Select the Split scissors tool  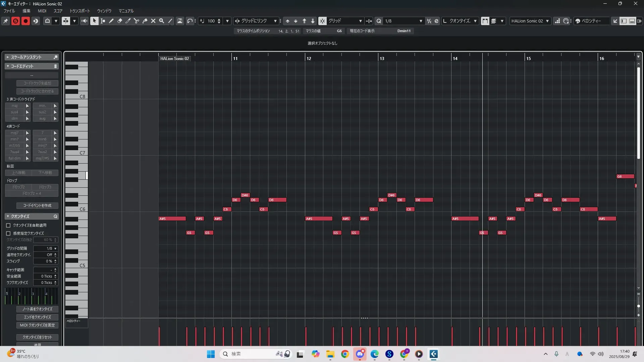click(136, 21)
